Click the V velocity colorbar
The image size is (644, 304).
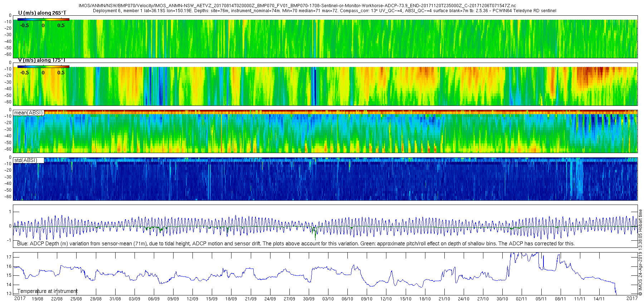click(x=43, y=67)
